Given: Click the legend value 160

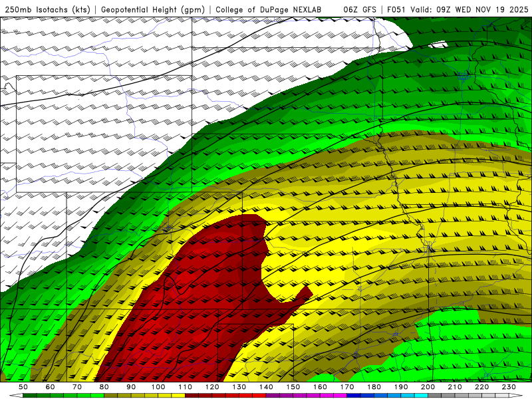Looking at the screenshot, I should coord(321,387).
